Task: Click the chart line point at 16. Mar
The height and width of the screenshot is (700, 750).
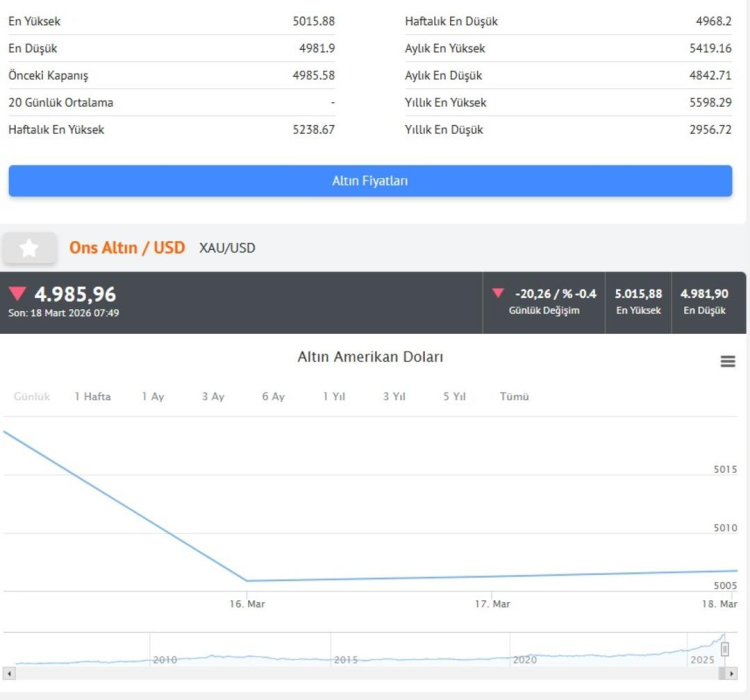Action: pos(247,580)
